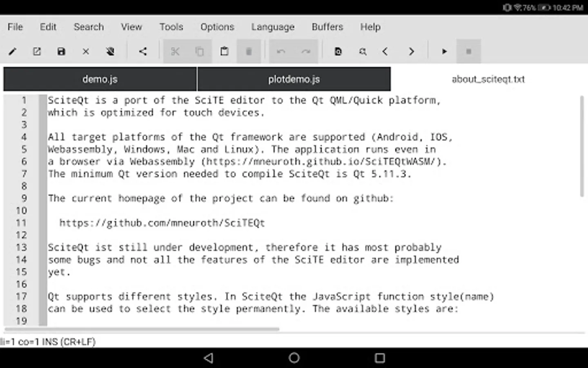This screenshot has width=588, height=368.
Task: Tap the Android home circle button
Action: click(x=294, y=358)
